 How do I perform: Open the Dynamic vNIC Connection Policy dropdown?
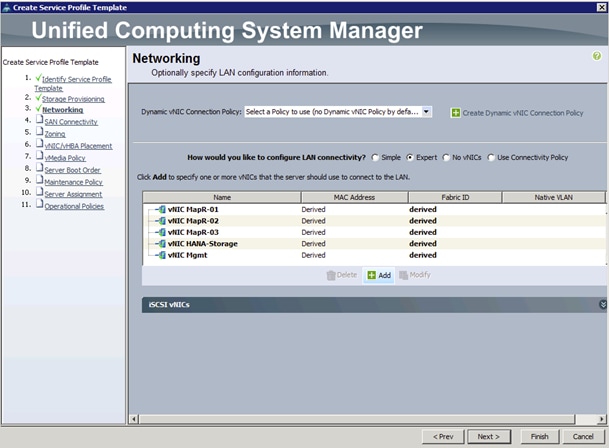pyautogui.click(x=426, y=112)
